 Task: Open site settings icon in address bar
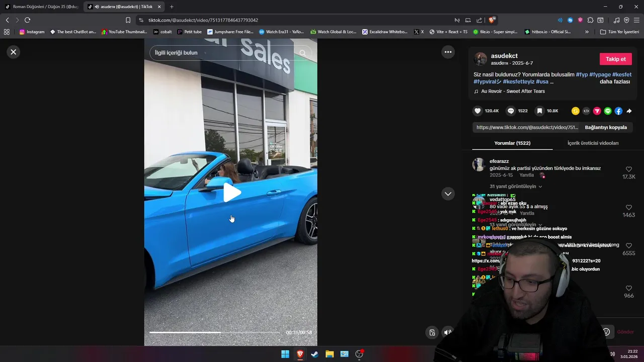point(141,20)
